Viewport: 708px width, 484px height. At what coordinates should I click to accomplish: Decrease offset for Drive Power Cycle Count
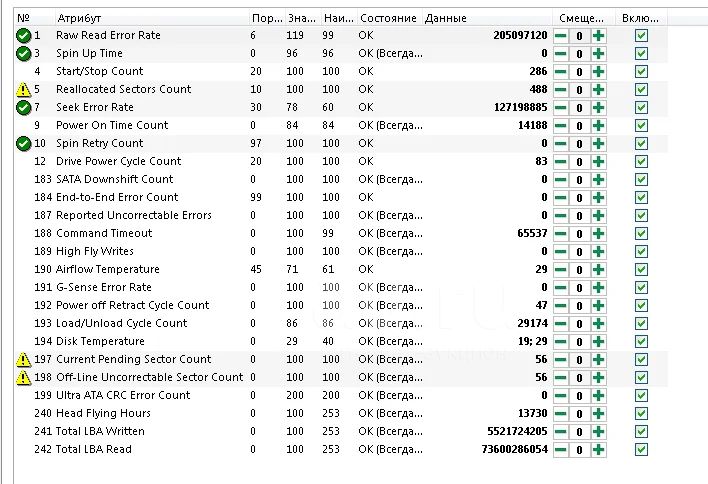pos(560,162)
